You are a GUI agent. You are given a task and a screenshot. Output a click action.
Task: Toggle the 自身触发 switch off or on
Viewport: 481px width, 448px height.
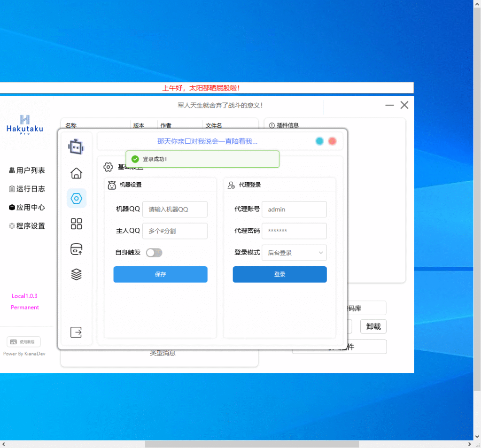pos(154,252)
